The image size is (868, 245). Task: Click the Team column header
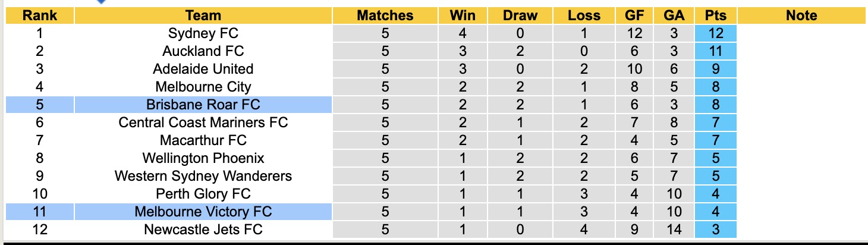203,15
